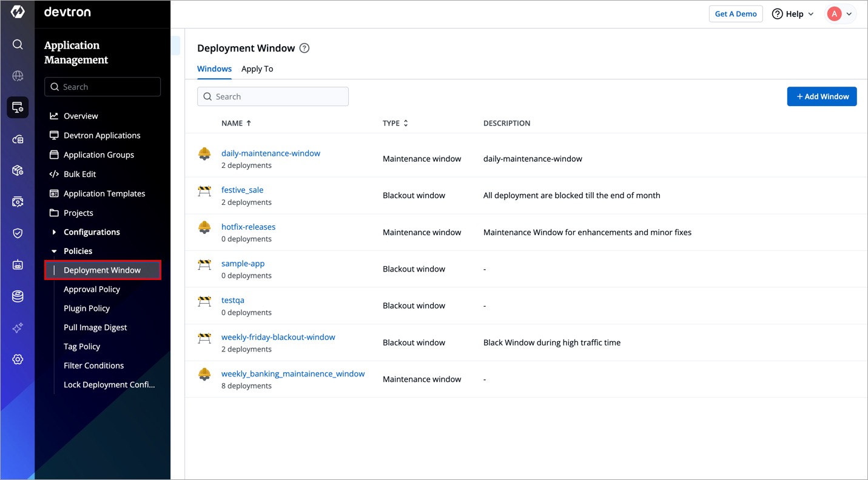The image size is (868, 480).
Task: Click the help icon beside Deployment Window title
Action: 304,48
